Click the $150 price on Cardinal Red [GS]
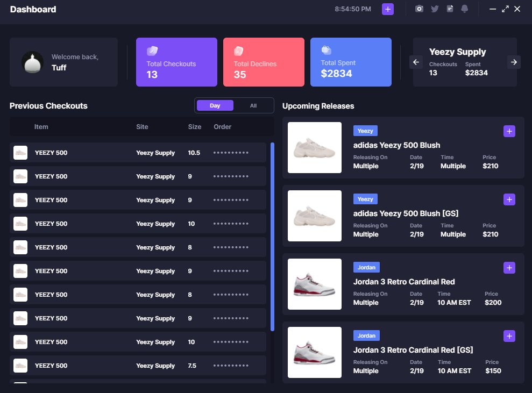 point(493,371)
